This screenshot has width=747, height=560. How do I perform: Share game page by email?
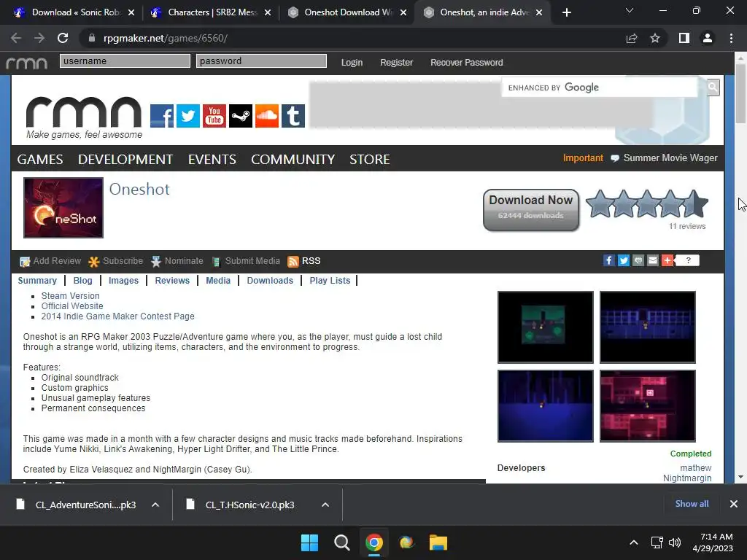653,260
